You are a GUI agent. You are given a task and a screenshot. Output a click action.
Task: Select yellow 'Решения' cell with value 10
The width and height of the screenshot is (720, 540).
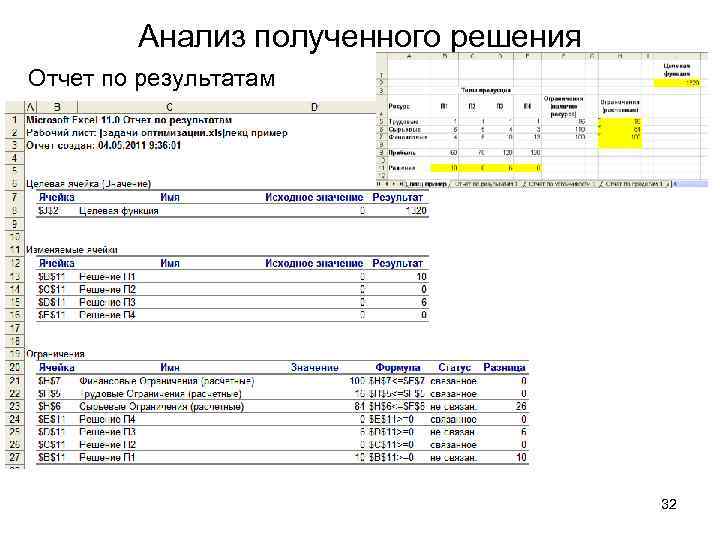tap(444, 168)
